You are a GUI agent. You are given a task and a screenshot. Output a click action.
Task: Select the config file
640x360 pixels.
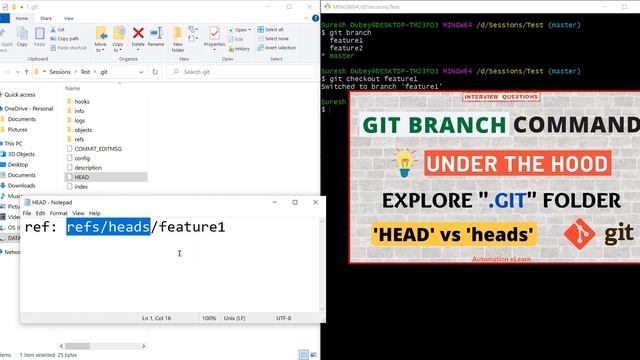(x=78, y=158)
